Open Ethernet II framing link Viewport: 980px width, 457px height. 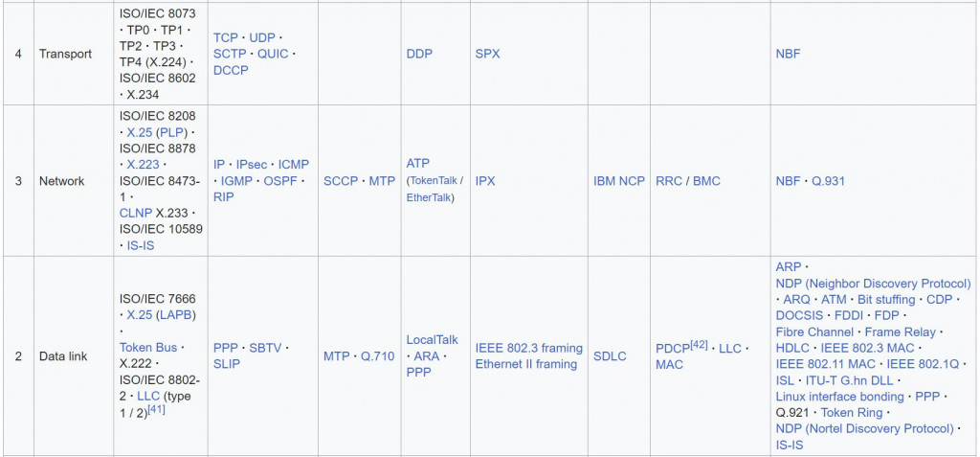click(x=526, y=364)
